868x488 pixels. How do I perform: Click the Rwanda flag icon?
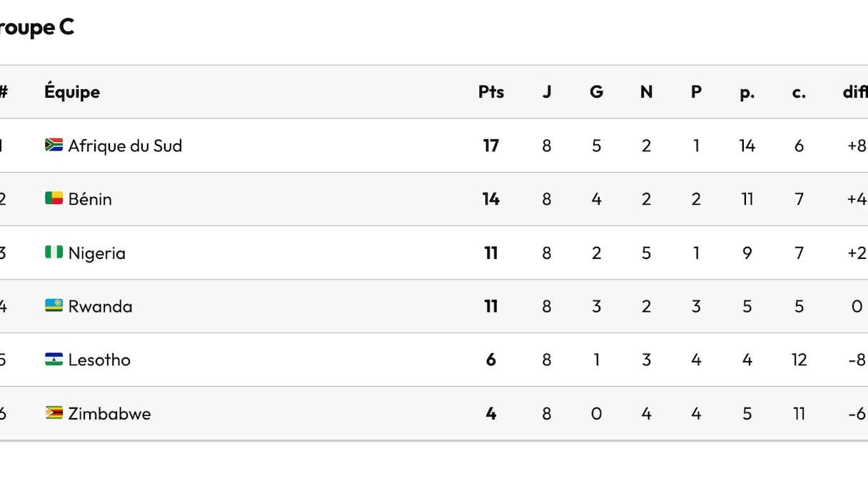pos(54,305)
